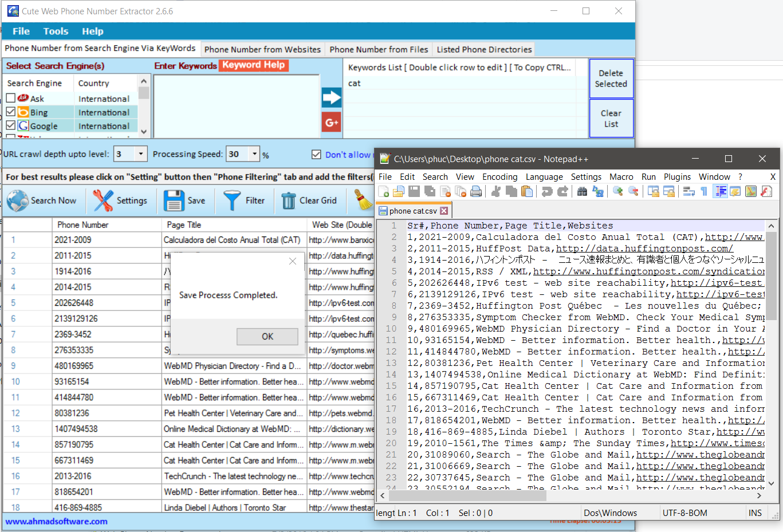This screenshot has height=532, width=783.
Task: Open the Encoding menu in Notepad++
Action: coord(499,177)
